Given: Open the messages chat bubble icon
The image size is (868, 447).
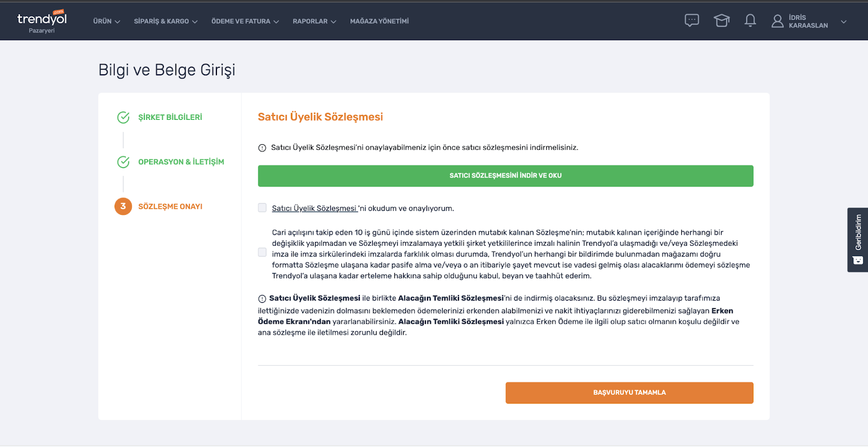Looking at the screenshot, I should [x=692, y=21].
